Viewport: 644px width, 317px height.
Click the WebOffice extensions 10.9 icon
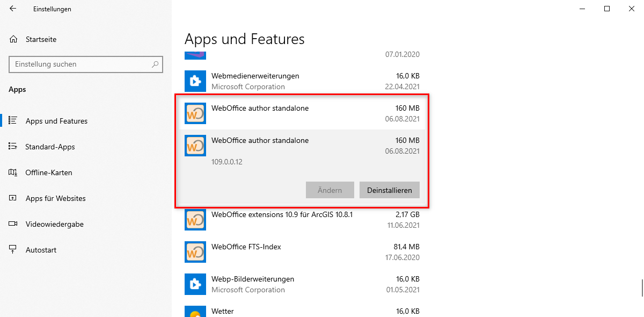tap(195, 219)
